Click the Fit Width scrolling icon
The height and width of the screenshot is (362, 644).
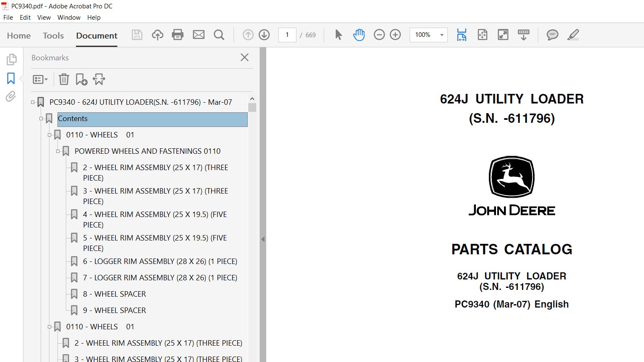click(x=462, y=35)
